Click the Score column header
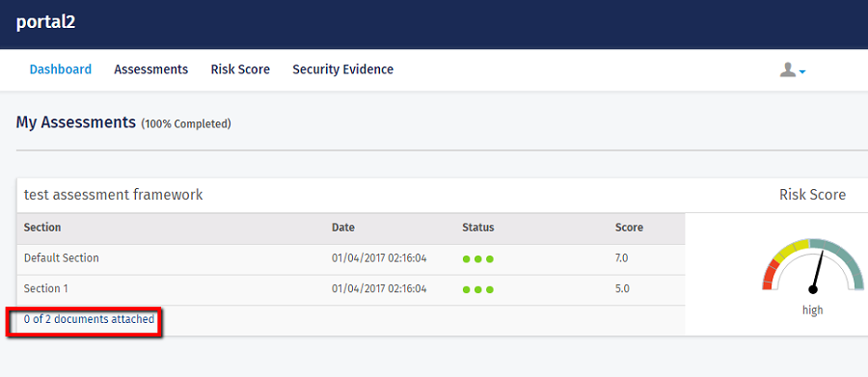This screenshot has width=868, height=377. (629, 228)
